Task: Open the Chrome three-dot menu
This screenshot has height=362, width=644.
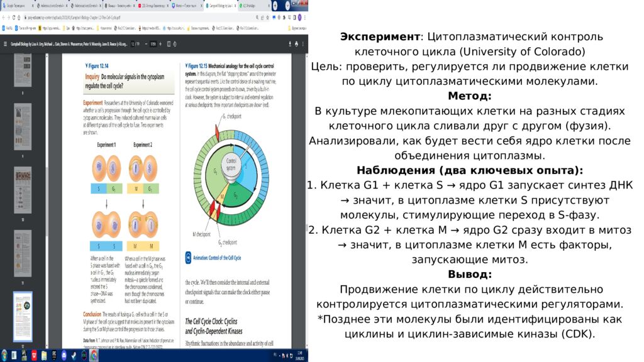Action: pyautogui.click(x=303, y=17)
